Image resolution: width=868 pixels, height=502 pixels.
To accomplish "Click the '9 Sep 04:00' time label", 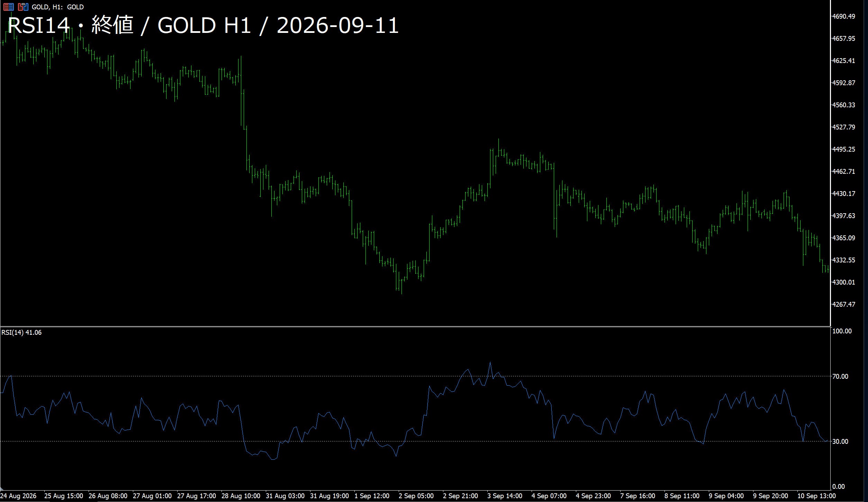I will [x=726, y=496].
